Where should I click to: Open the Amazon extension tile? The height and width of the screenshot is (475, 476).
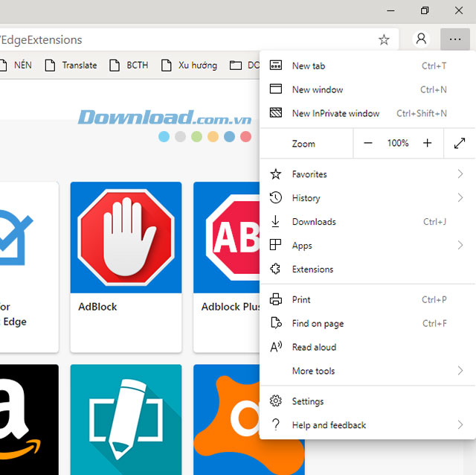point(29,419)
